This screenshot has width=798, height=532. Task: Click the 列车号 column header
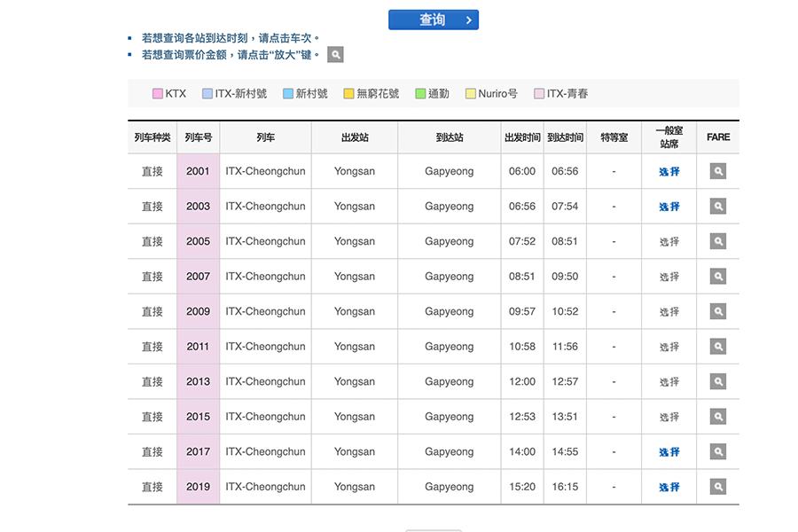click(x=198, y=137)
